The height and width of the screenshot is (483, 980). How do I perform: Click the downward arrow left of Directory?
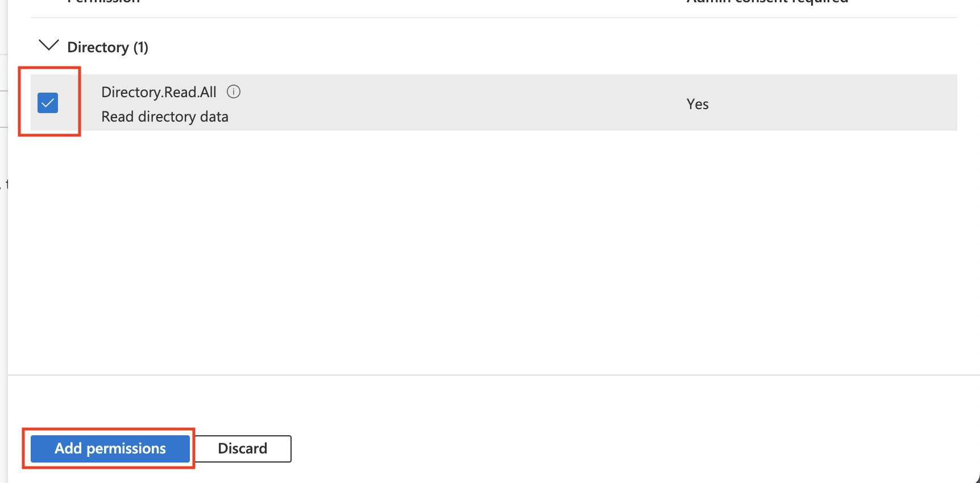(x=48, y=45)
